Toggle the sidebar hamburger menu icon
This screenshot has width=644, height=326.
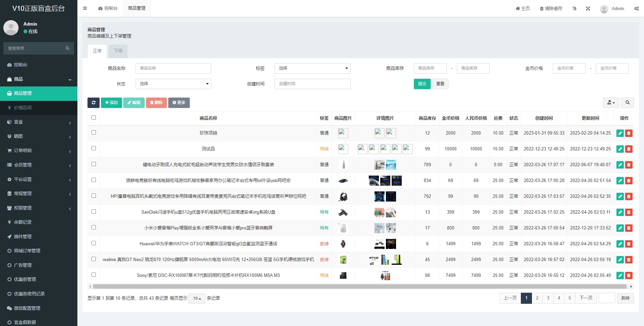pos(85,8)
